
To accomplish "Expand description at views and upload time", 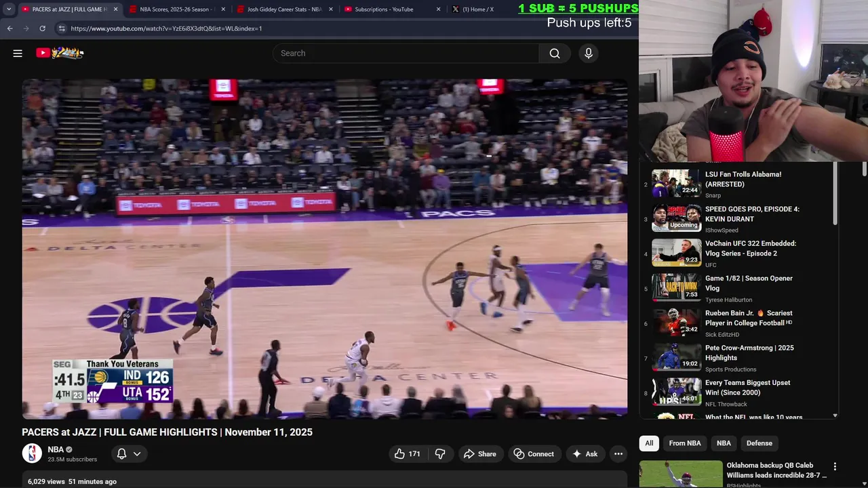I will tap(72, 481).
